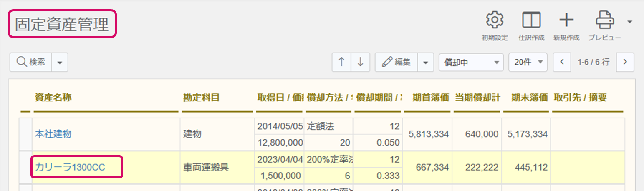Click 新規作成 plus icon
Image resolution: width=644 pixels, height=191 pixels.
click(566, 20)
